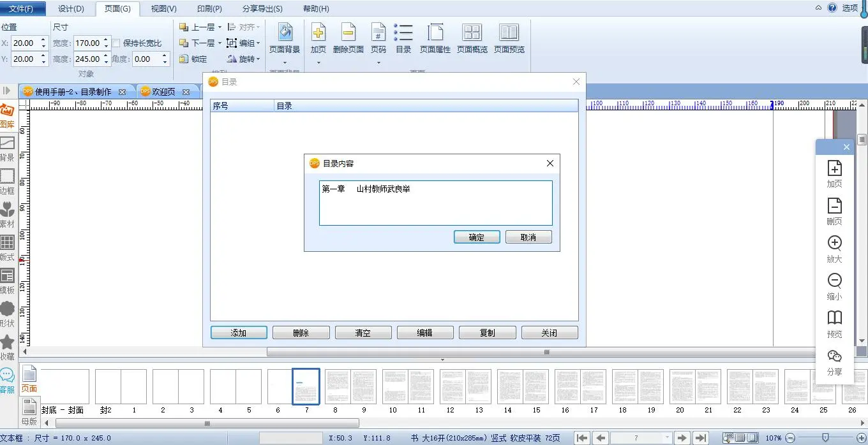Screen dimensions: 868x445
Task: Open the 图库 gallery sidebar panel
Action: pos(7,115)
